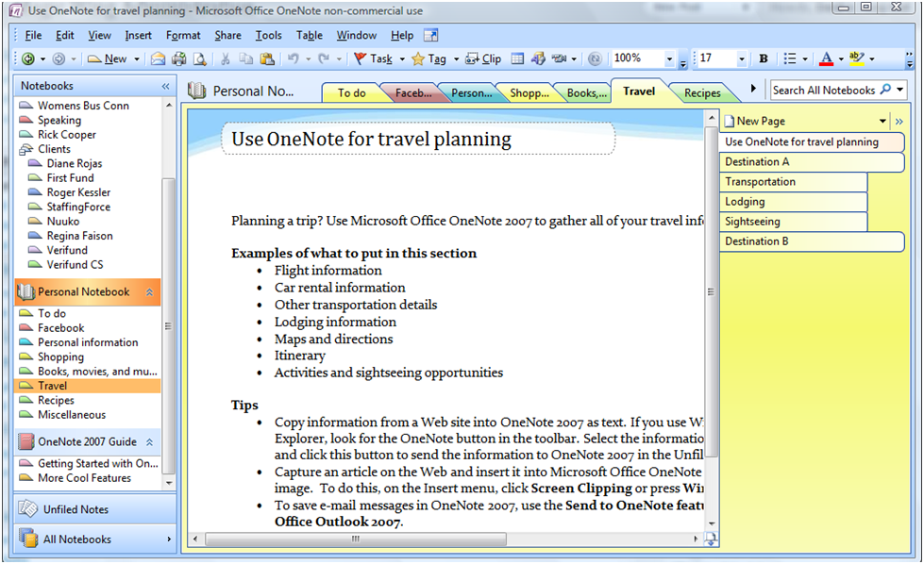Switch to the Shopp... section tab
This screenshot has height=564, width=924.
tap(529, 93)
